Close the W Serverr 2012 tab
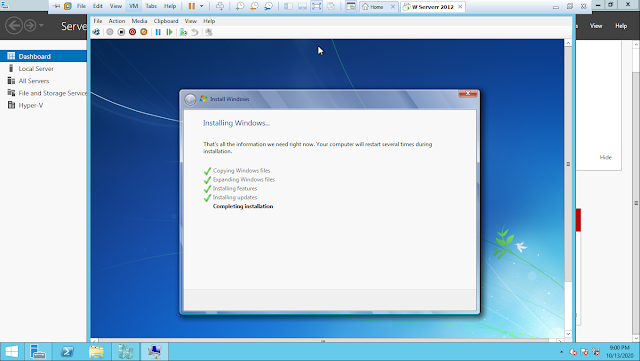 [460, 7]
